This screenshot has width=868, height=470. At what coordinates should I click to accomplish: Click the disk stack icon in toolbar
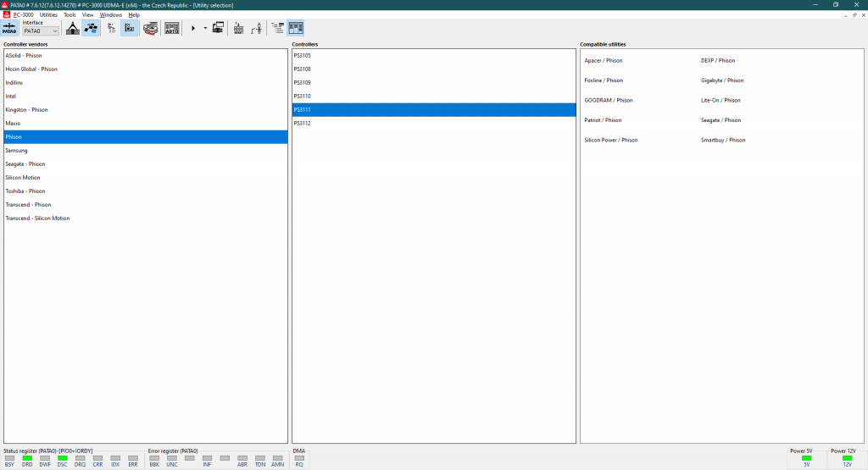point(151,28)
